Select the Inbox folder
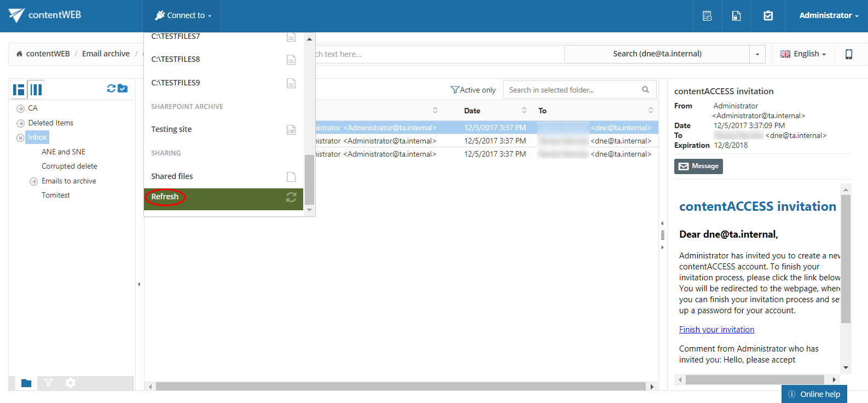Screen dimensions: 868x403 (x=37, y=137)
